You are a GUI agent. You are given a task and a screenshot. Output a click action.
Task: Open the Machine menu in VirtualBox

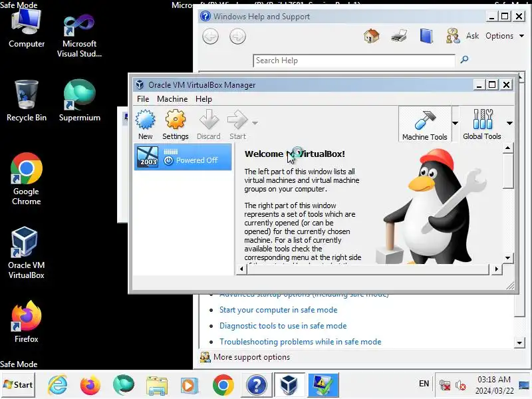172,99
